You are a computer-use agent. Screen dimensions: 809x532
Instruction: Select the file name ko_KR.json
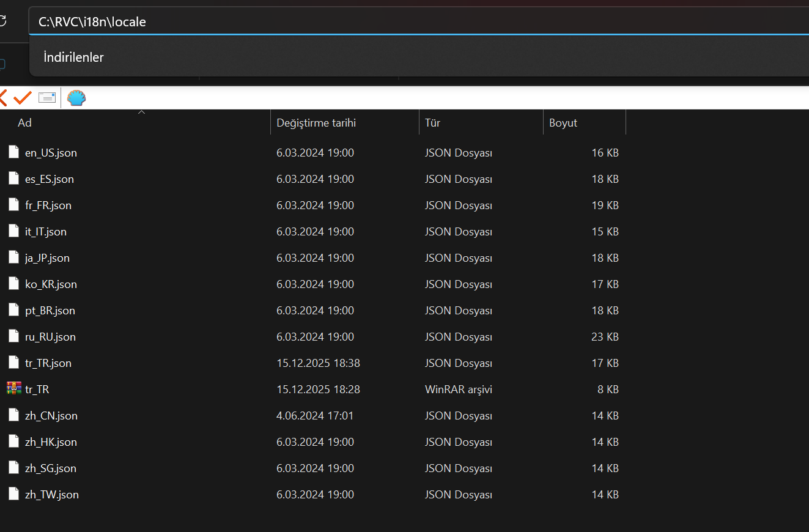point(51,284)
